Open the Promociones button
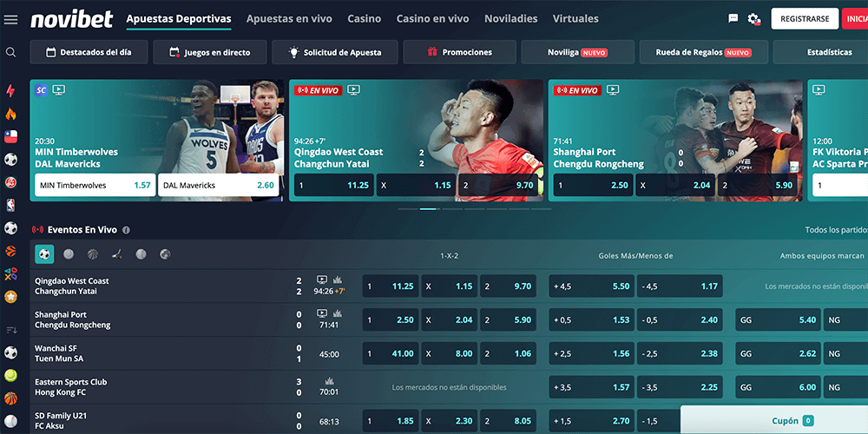The image size is (868, 434). coord(459,52)
